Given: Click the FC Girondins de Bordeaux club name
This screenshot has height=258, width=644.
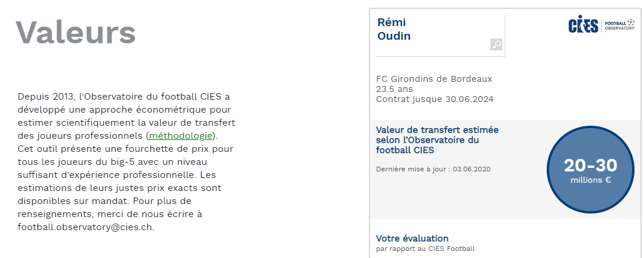Looking at the screenshot, I should click(x=434, y=79).
